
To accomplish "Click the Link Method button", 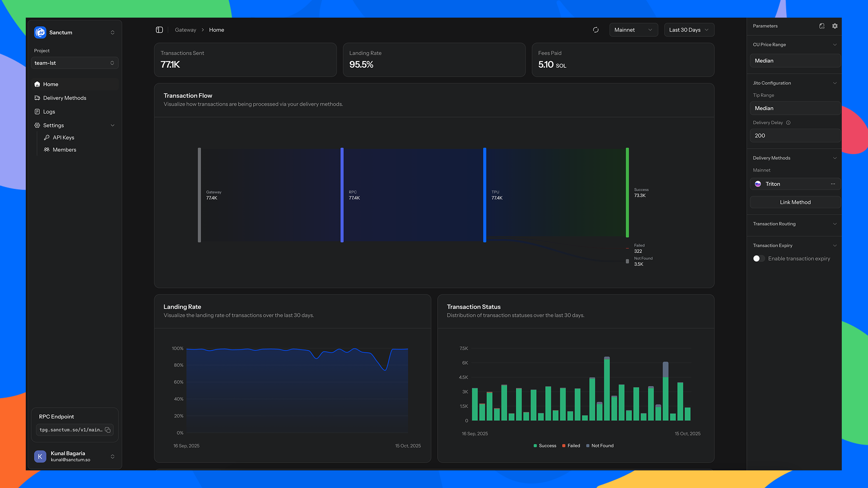I will coord(795,202).
